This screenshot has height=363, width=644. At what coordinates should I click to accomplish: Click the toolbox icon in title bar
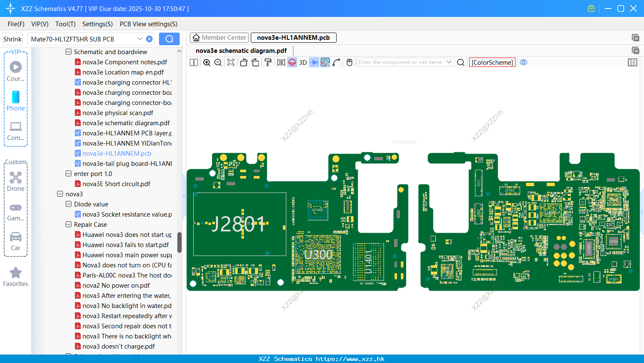click(x=591, y=8)
